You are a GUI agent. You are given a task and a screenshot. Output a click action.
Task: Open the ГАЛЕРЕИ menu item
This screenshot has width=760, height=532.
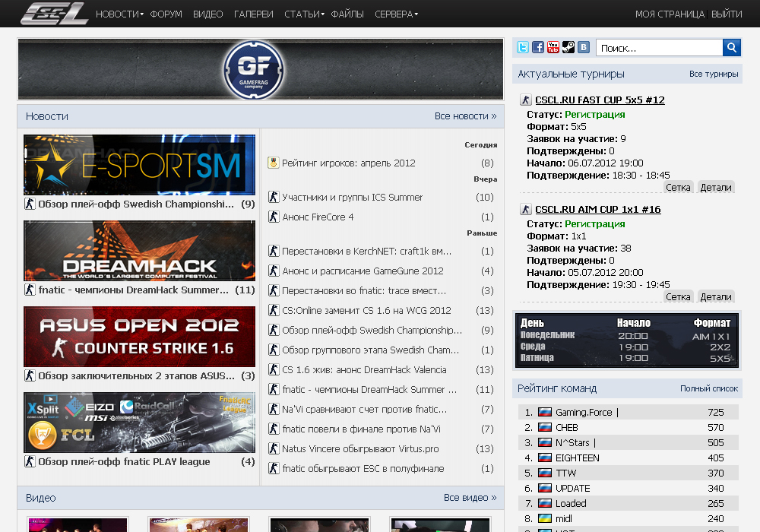pos(254,14)
